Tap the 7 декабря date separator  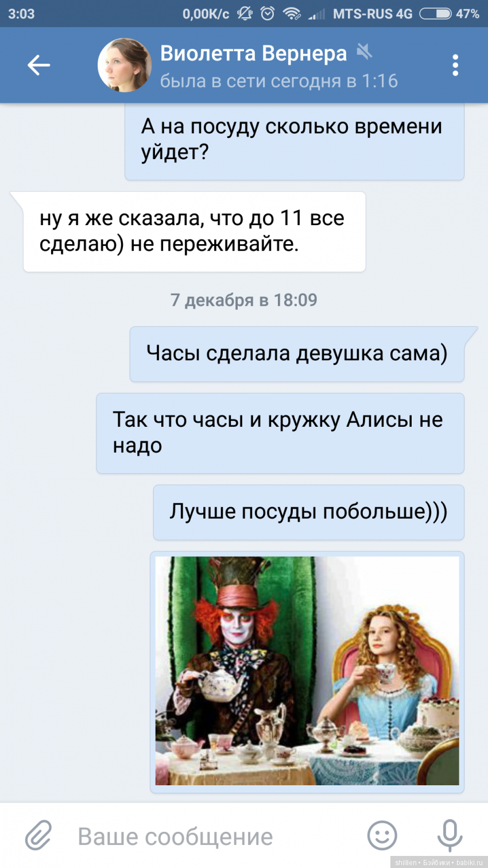tap(244, 300)
